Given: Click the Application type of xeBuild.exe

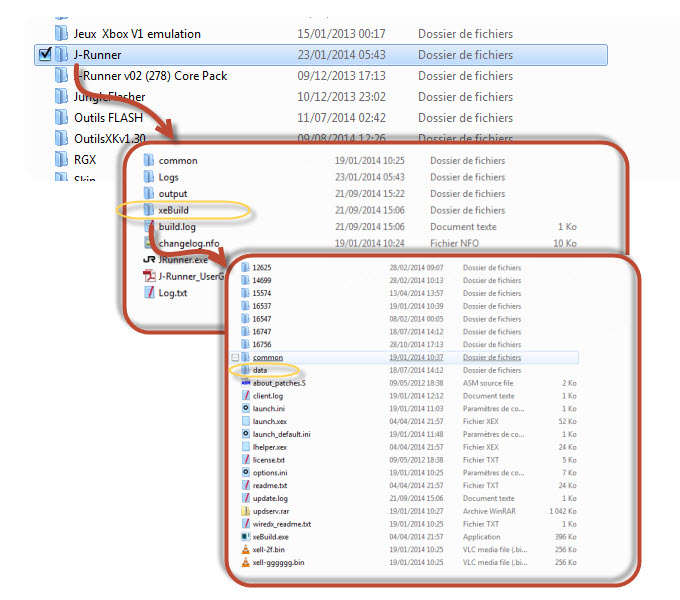Looking at the screenshot, I should pos(481,537).
